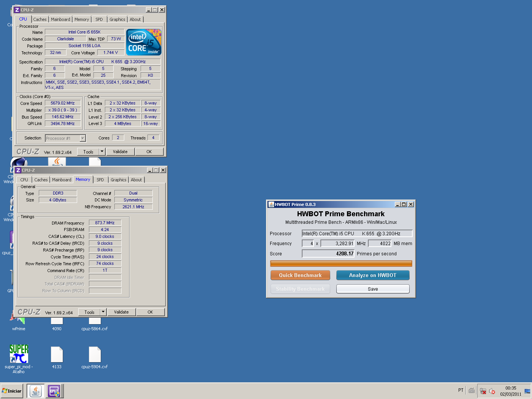Click the Java app in the taskbar
Image resolution: width=532 pixels, height=399 pixels.
click(x=35, y=391)
